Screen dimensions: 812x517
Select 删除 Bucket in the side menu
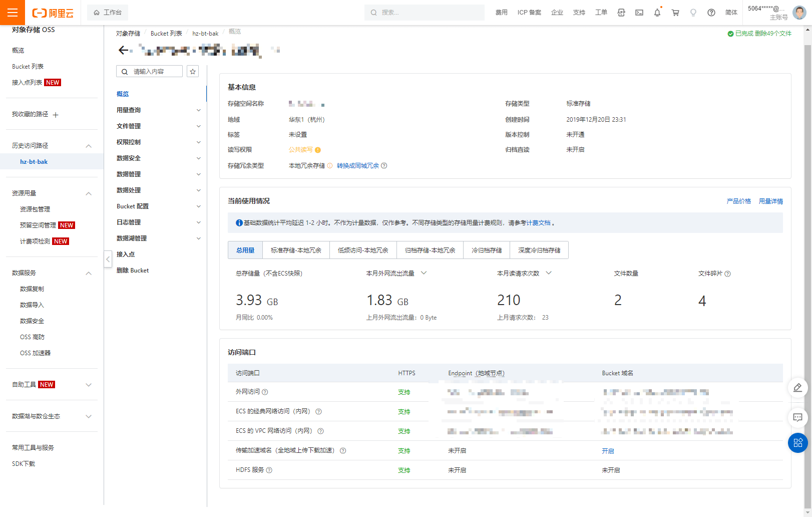click(133, 271)
